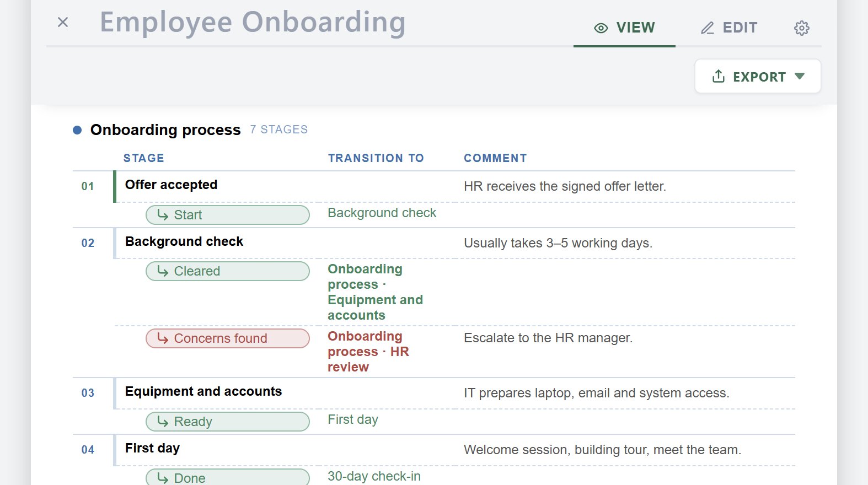The width and height of the screenshot is (868, 485).
Task: Click comment 'HR receives the signed offer letter.'
Action: point(565,186)
